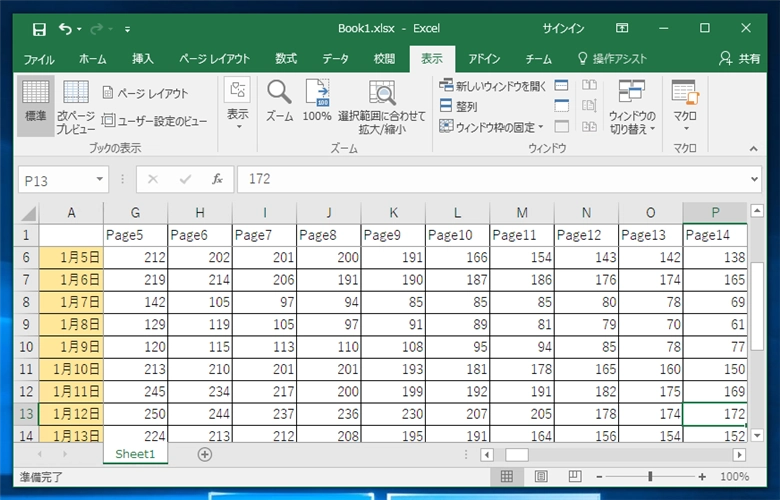Viewport: 780px width, 500px height.
Task: Open the Name Box dropdown arrow
Action: pos(99,179)
